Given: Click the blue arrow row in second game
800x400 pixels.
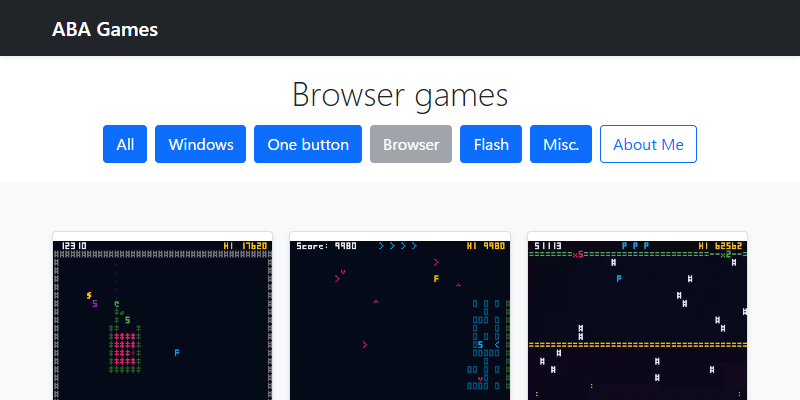Looking at the screenshot, I should (x=396, y=245).
